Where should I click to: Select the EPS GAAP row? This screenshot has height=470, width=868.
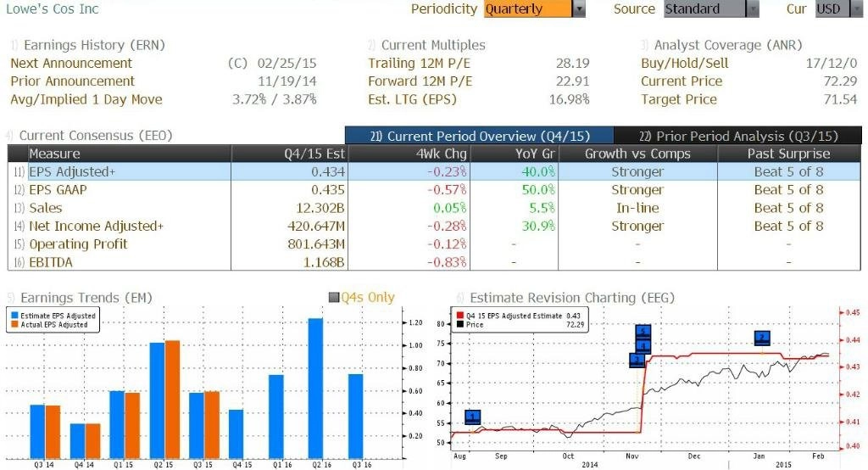[435, 189]
